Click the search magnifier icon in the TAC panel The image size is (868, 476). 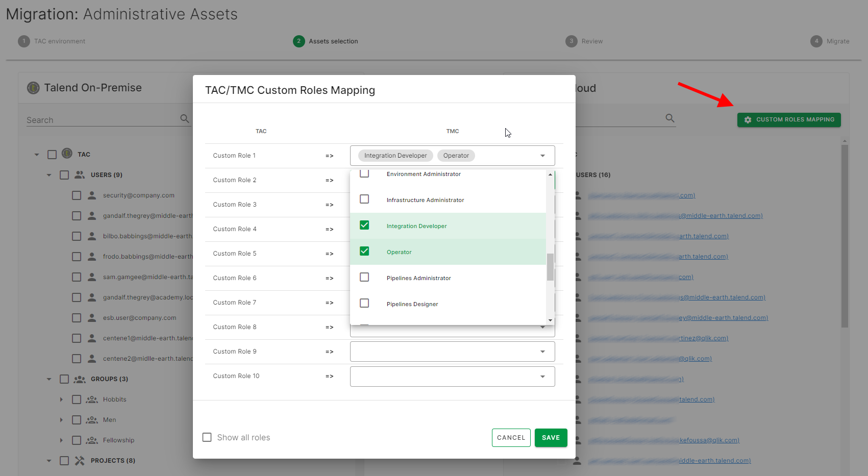[185, 118]
